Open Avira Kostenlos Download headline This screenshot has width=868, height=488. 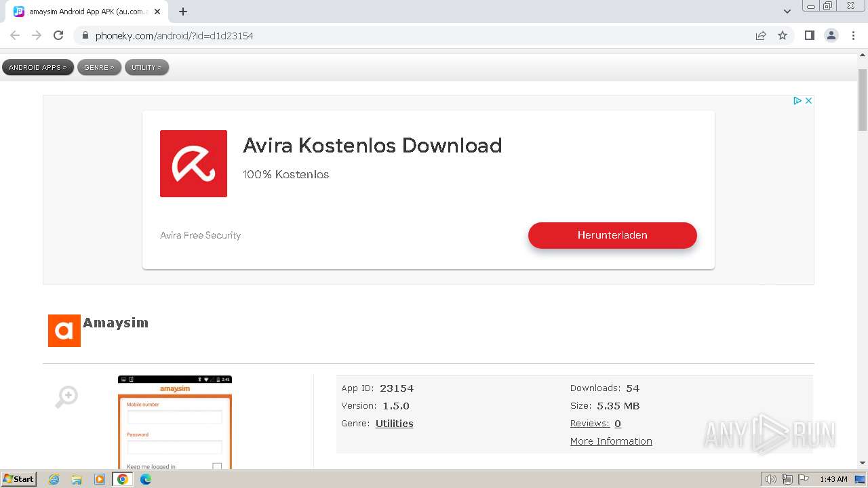(x=372, y=145)
